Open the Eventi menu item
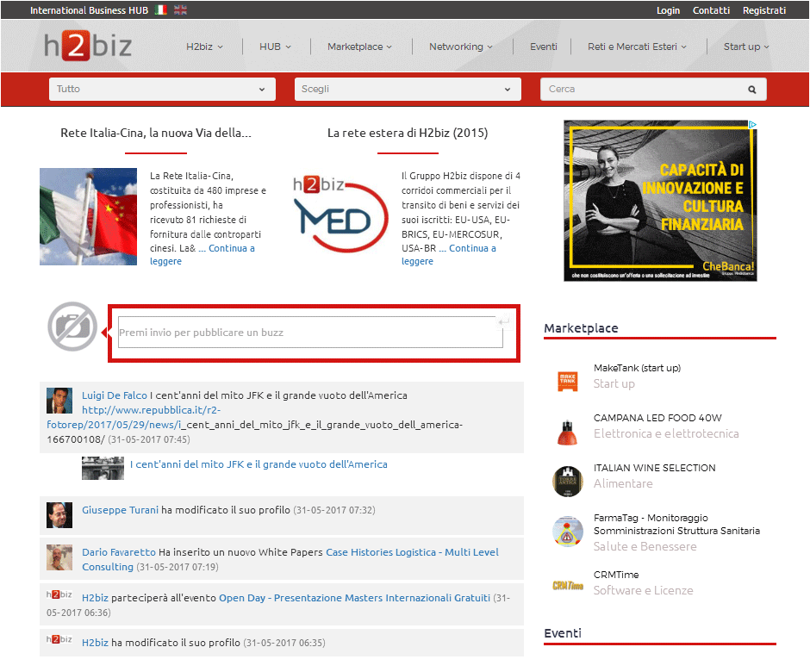Viewport: 810px width, 672px height. tap(543, 47)
